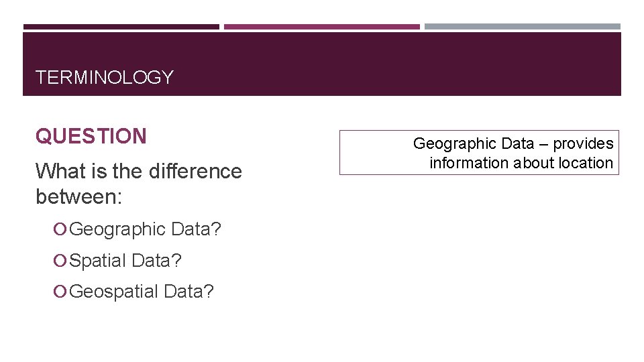Click the word "about" in definition box
This screenshot has width=644, height=362.
tap(534, 163)
